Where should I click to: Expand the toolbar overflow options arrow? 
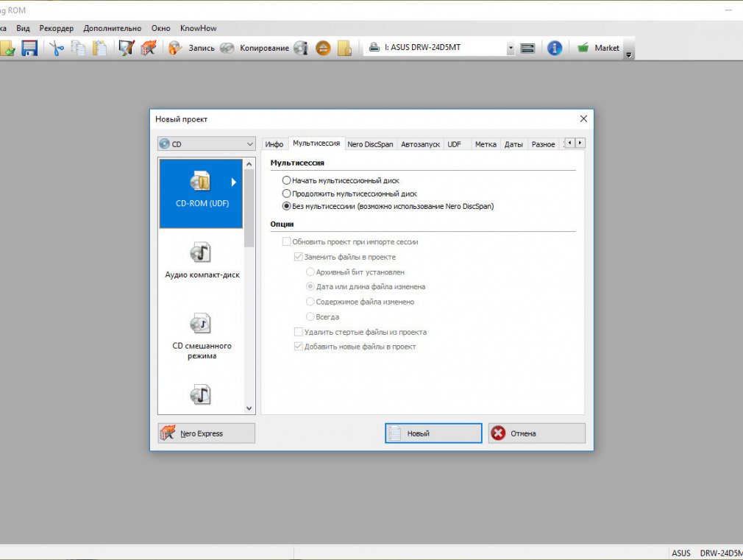point(629,54)
